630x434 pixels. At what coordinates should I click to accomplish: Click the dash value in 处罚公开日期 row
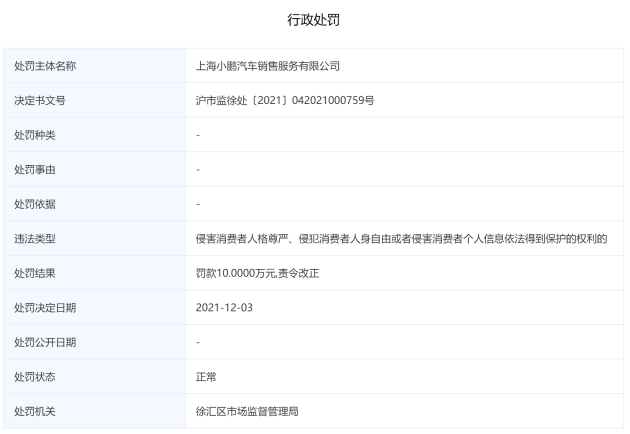click(x=198, y=343)
